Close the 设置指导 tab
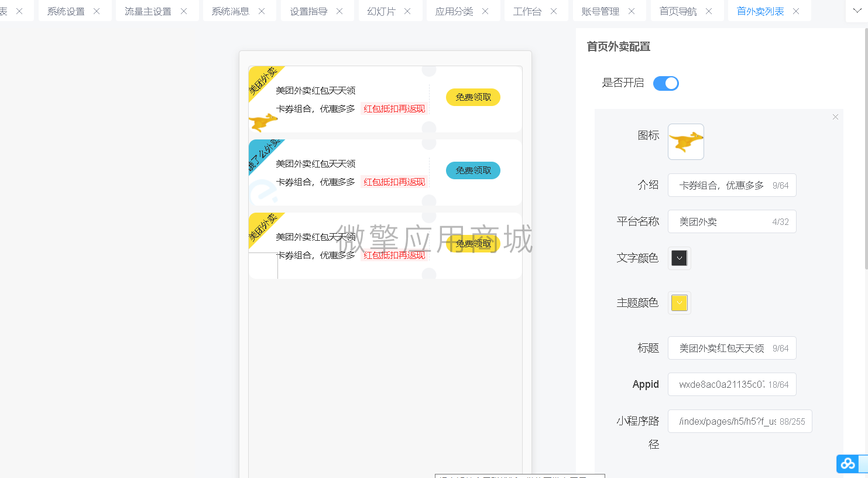The image size is (868, 478). [339, 11]
